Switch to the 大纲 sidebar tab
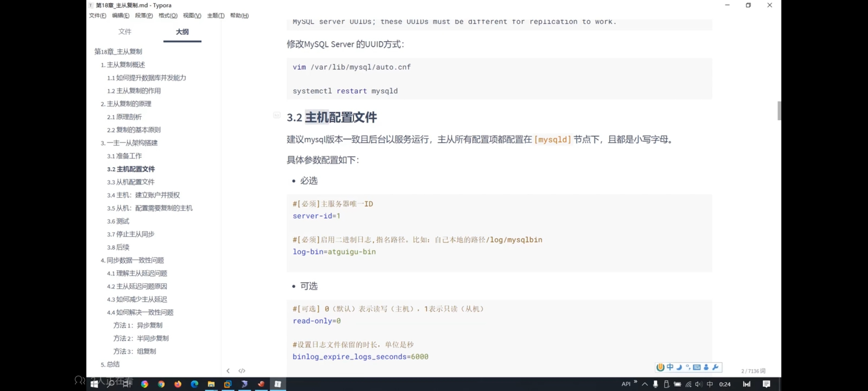This screenshot has height=391, width=868. (x=182, y=32)
